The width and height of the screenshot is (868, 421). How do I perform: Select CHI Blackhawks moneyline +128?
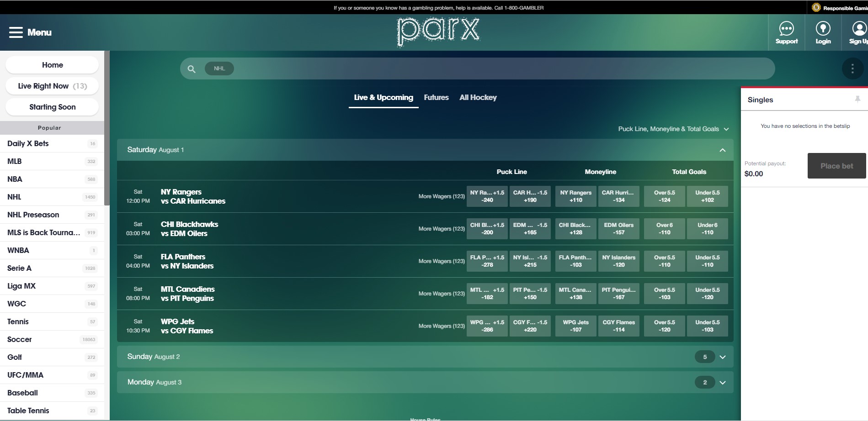(576, 229)
